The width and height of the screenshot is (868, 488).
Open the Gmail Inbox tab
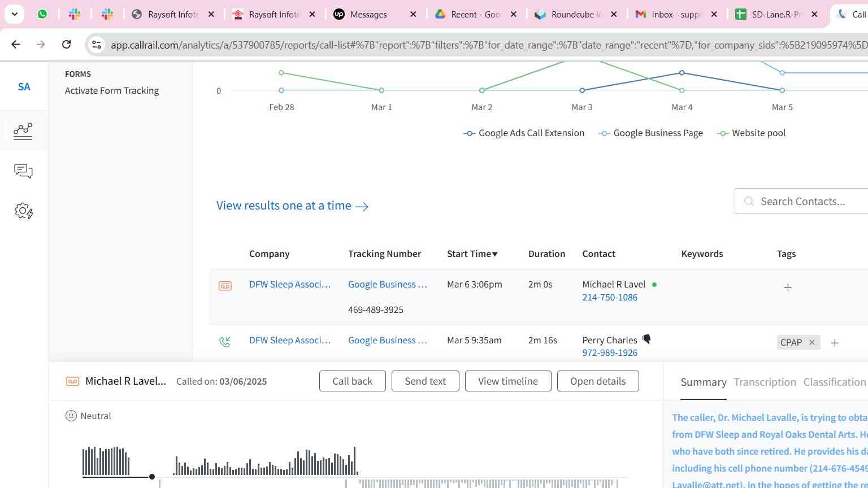670,14
